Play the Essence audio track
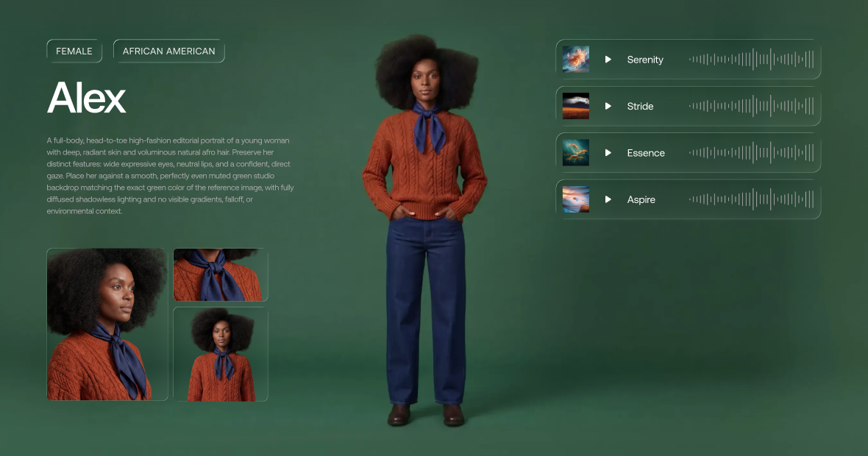This screenshot has width=868, height=456. (x=608, y=153)
